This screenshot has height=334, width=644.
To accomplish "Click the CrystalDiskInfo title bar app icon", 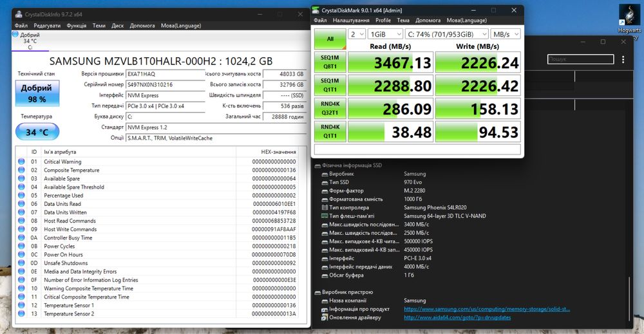I will pyautogui.click(x=19, y=14).
